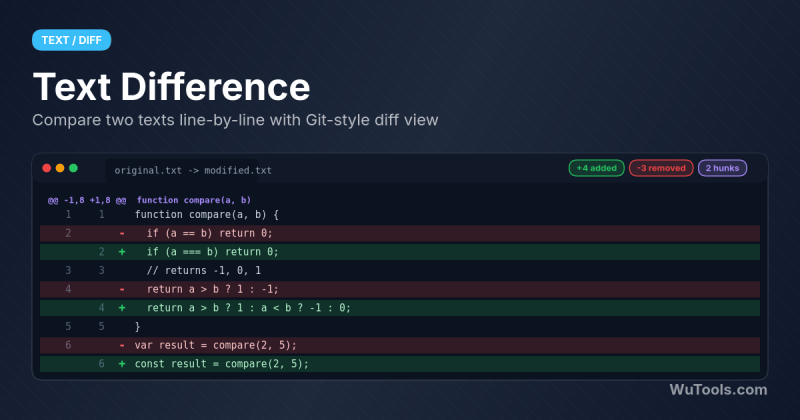Screen dimensions: 800x420
Task: Select added line ending 'a < b ? -1 : 0;'
Action: click(x=400, y=308)
